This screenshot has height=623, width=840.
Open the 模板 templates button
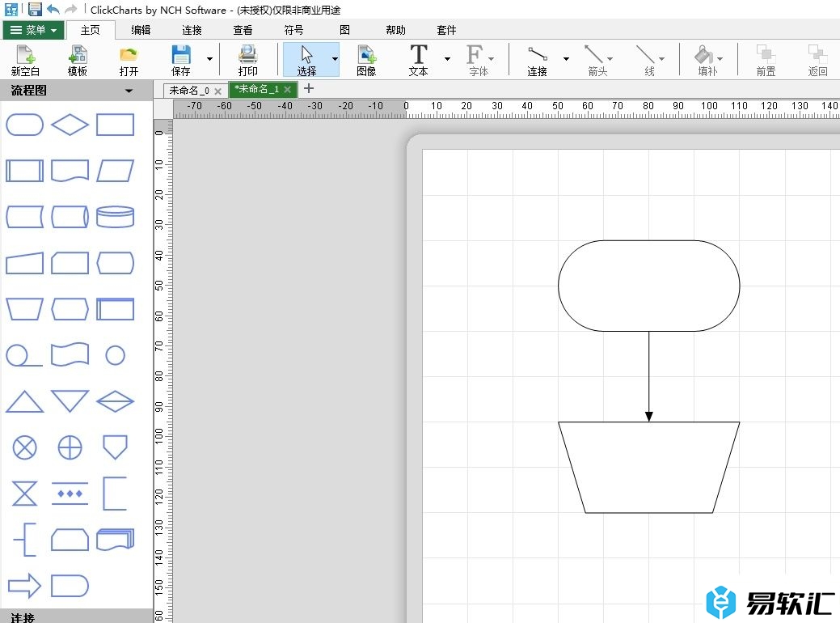coord(77,60)
